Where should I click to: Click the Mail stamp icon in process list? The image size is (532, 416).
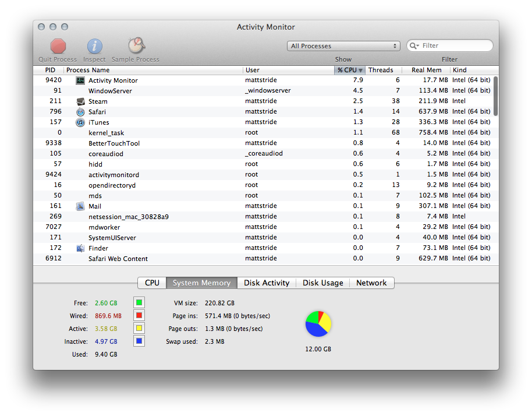[x=80, y=206]
